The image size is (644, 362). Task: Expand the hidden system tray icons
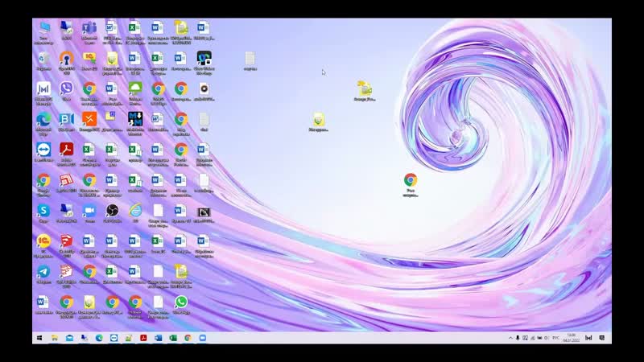[x=510, y=338]
